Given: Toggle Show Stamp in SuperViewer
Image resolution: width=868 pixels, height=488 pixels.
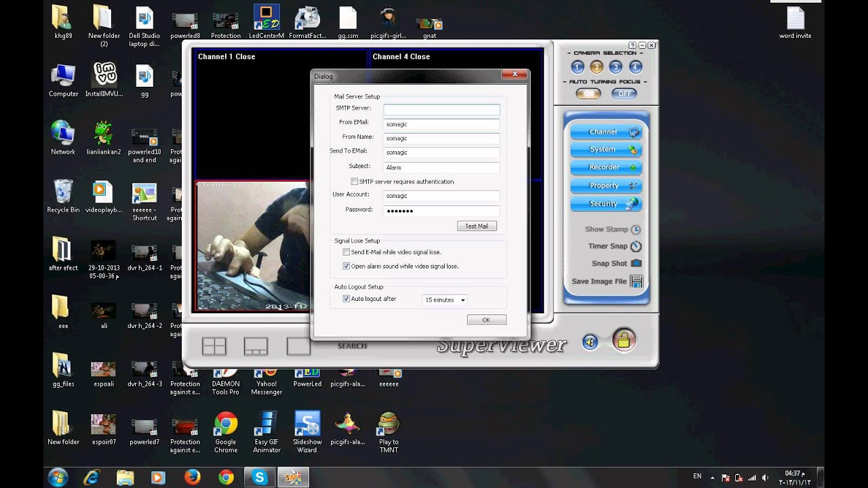Looking at the screenshot, I should [612, 229].
